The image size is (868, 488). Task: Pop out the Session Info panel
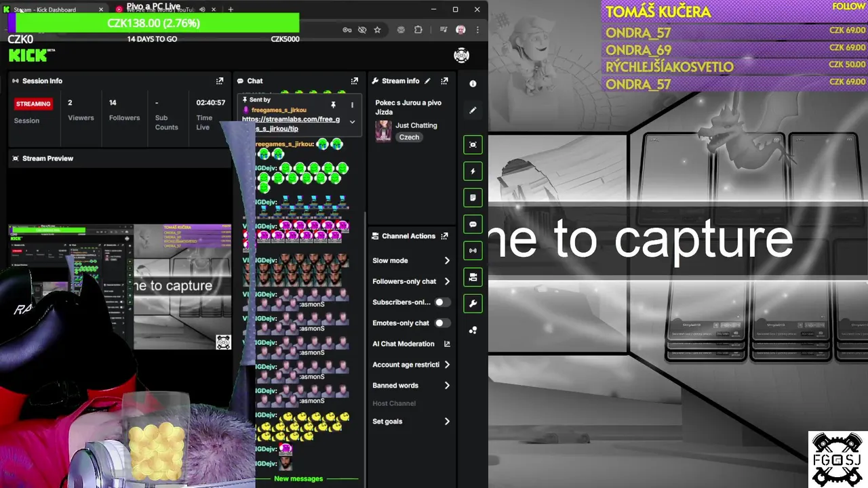tap(220, 81)
